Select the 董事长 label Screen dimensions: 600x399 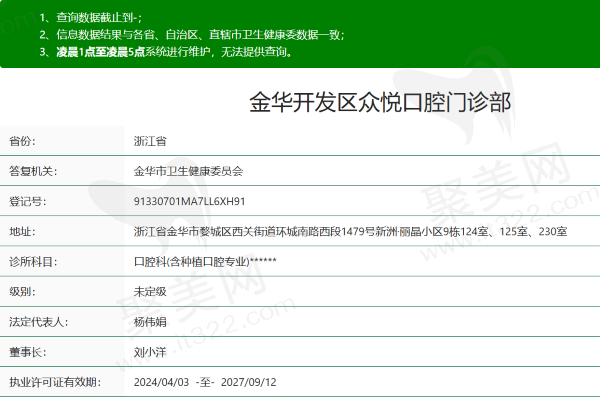[28, 352]
